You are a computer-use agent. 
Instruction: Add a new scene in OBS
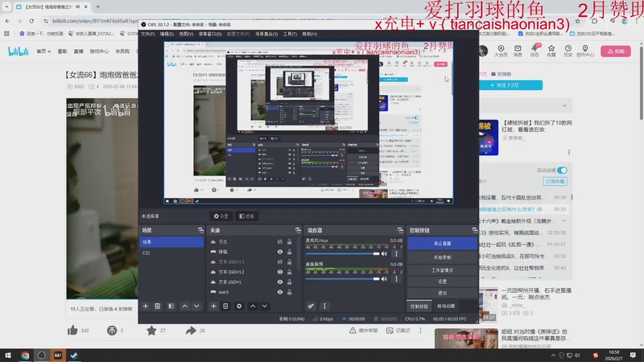coord(146,306)
